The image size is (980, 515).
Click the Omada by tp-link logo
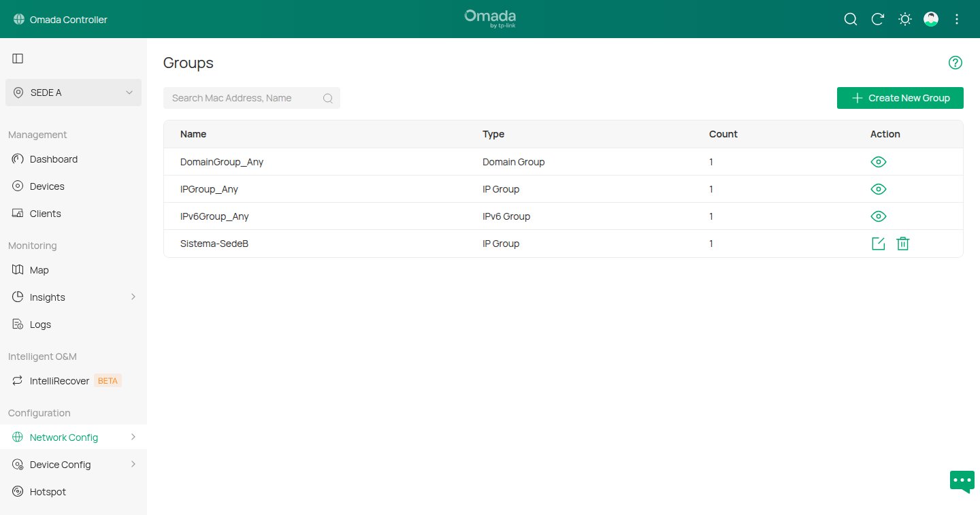[x=490, y=18]
